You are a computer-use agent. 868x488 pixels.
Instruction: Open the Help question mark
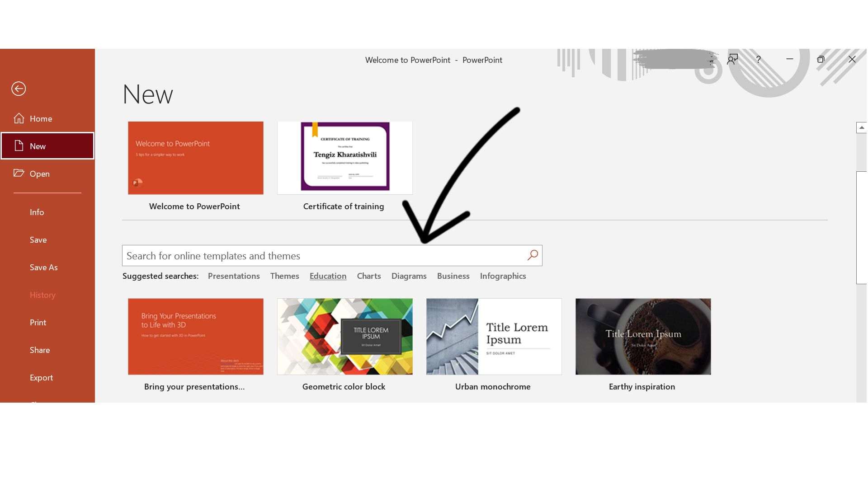pyautogui.click(x=759, y=60)
